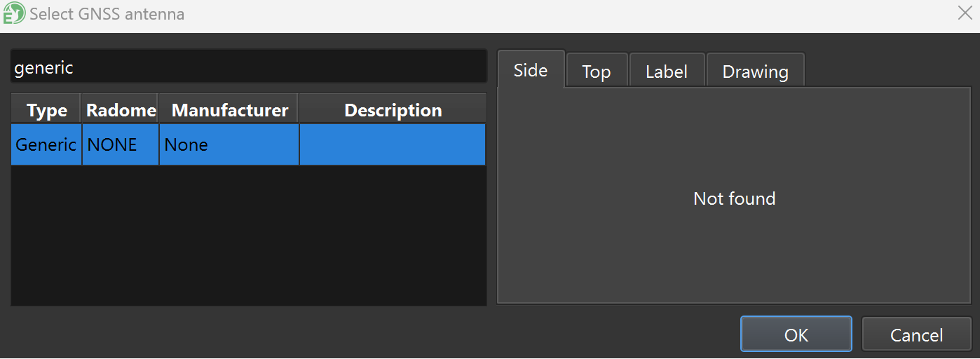
Task: Close the Select GNSS antenna dialog
Action: point(964,13)
